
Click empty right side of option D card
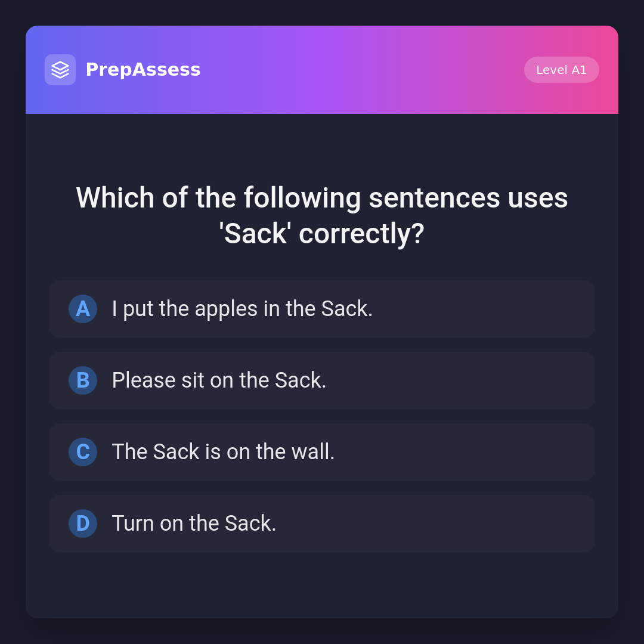[x=507, y=524]
